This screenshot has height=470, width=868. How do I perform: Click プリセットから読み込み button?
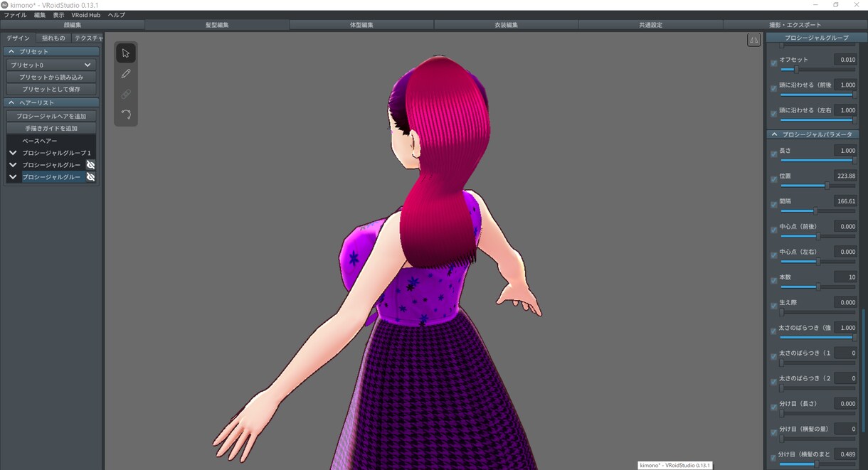click(51, 77)
